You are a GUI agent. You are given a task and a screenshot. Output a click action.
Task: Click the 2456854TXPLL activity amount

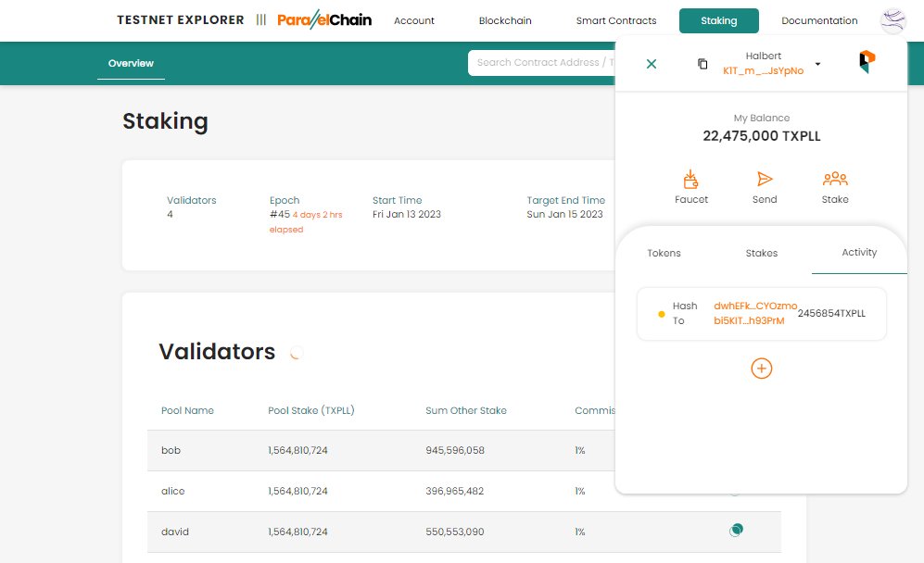[x=831, y=313]
